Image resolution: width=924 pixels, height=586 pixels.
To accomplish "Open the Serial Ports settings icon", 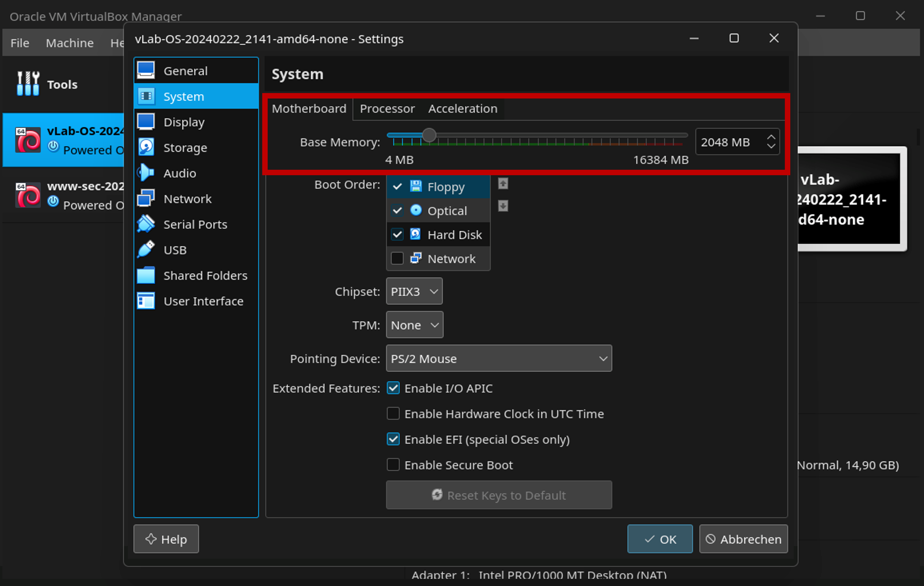I will (146, 224).
